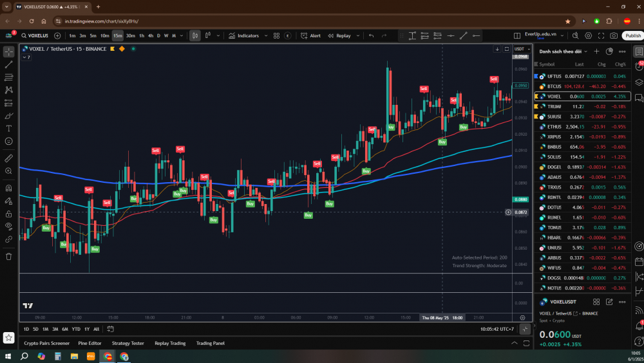Select the candlestick chart style button

point(195,36)
